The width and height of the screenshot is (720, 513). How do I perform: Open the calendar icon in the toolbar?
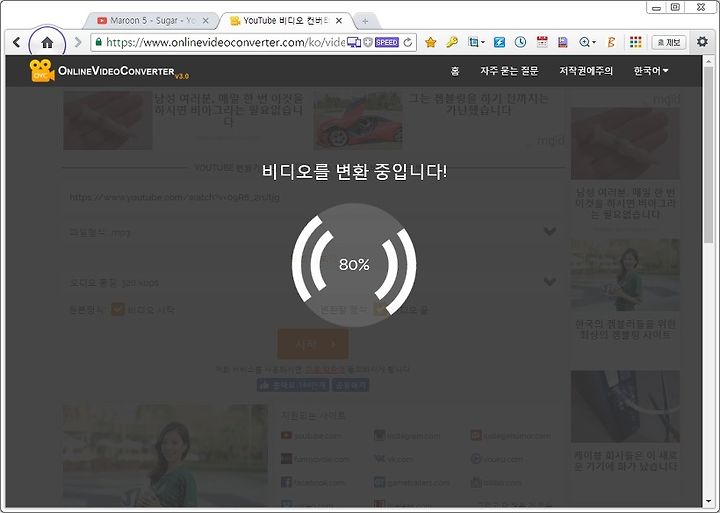[x=542, y=42]
